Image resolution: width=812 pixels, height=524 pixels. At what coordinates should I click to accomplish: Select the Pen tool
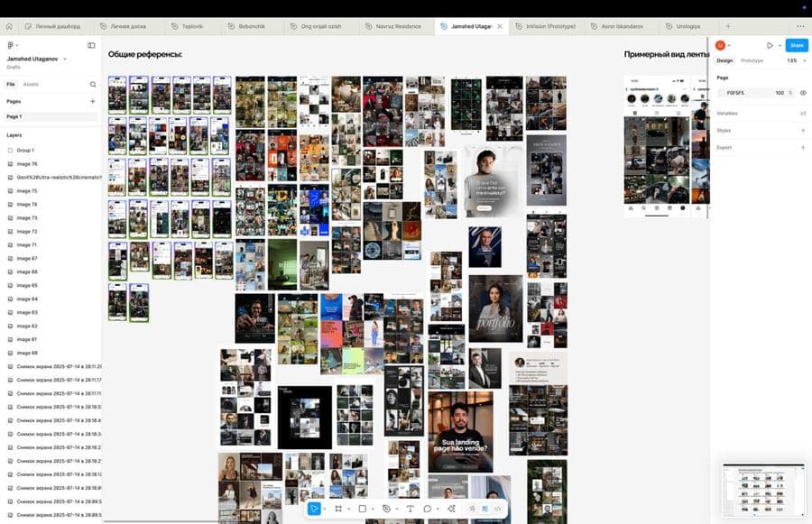(x=386, y=509)
